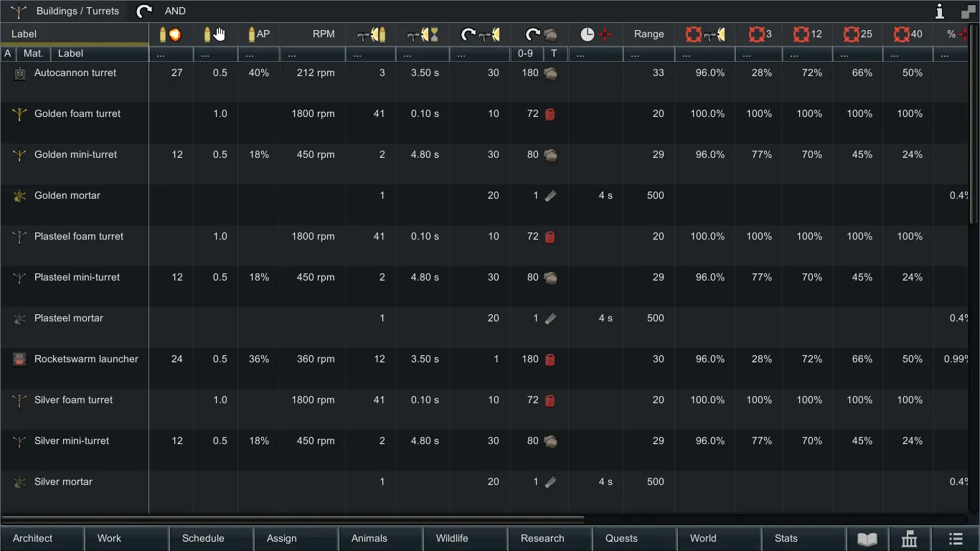Open the menu list icon in bottom bar

(x=955, y=539)
